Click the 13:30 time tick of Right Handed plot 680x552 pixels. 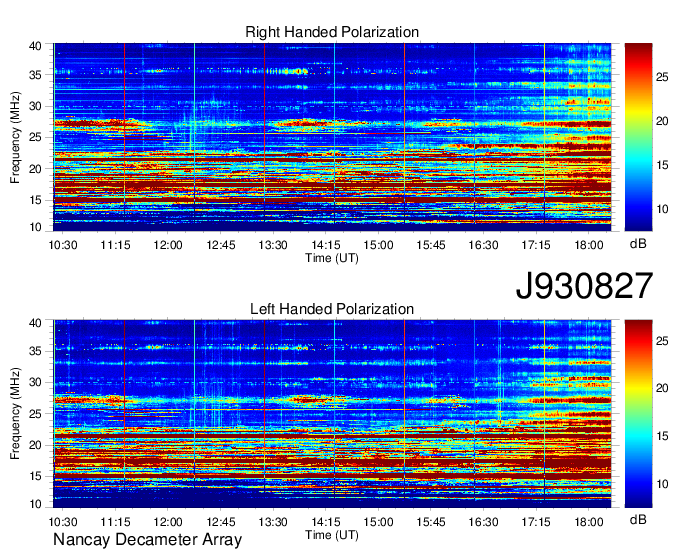click(x=273, y=245)
